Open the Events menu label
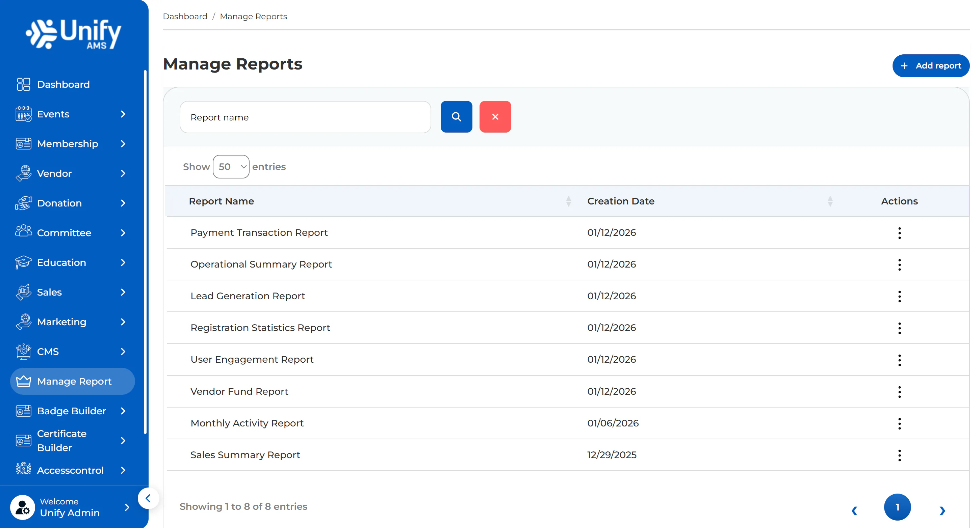The width and height of the screenshot is (980, 528). coord(53,114)
